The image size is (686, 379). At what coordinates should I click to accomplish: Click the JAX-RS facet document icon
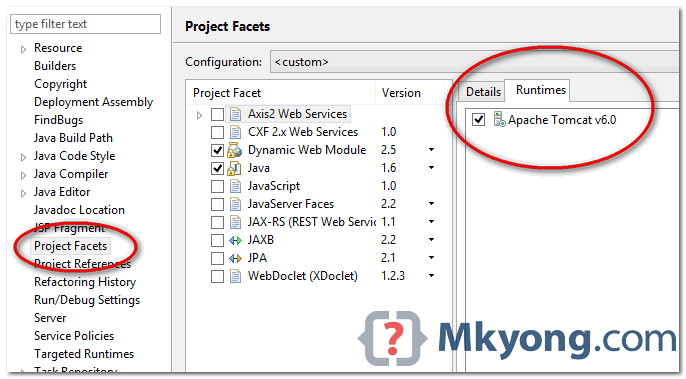coord(235,222)
